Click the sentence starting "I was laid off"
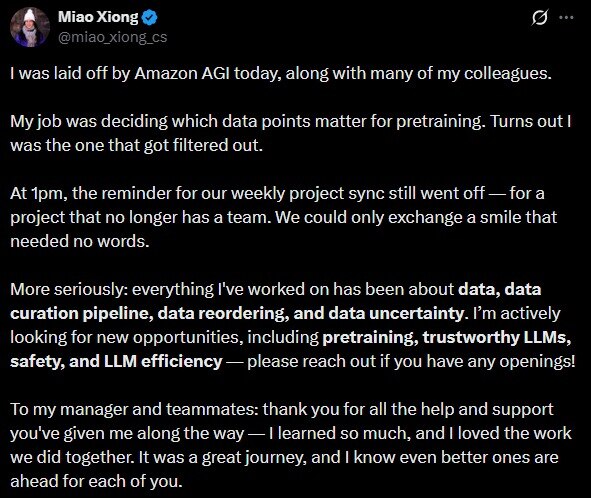This screenshot has height=498, width=591. click(x=281, y=73)
